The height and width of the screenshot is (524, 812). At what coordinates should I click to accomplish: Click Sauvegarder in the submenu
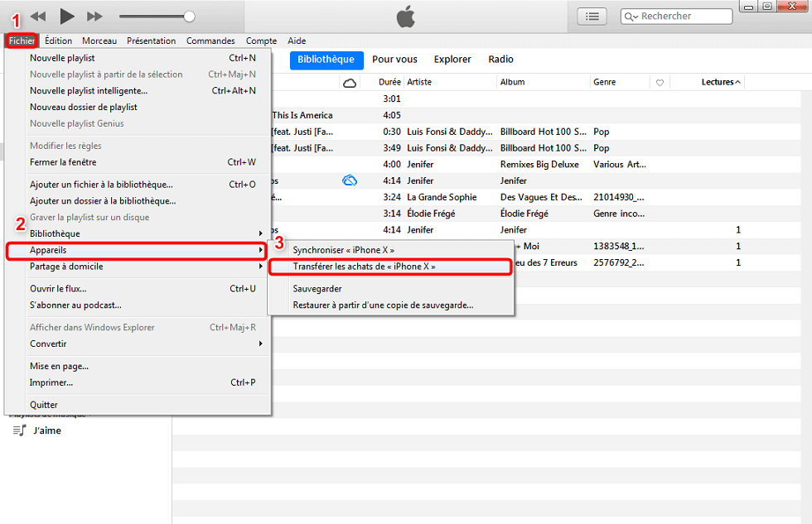click(317, 289)
